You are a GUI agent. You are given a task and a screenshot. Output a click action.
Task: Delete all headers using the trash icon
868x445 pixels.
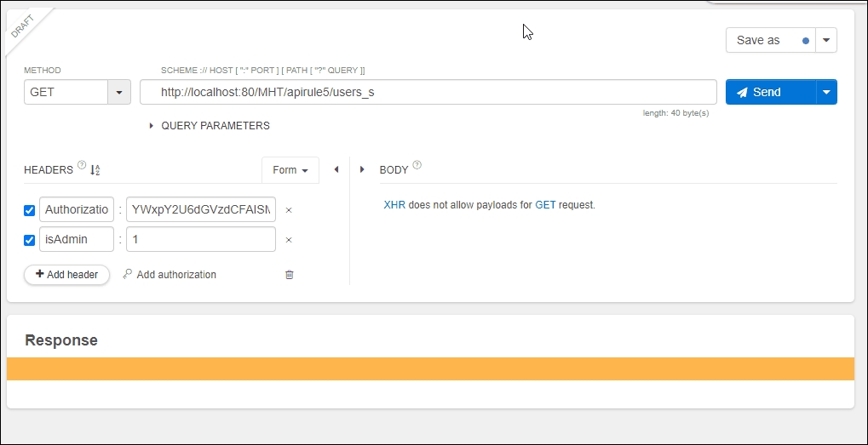point(290,275)
